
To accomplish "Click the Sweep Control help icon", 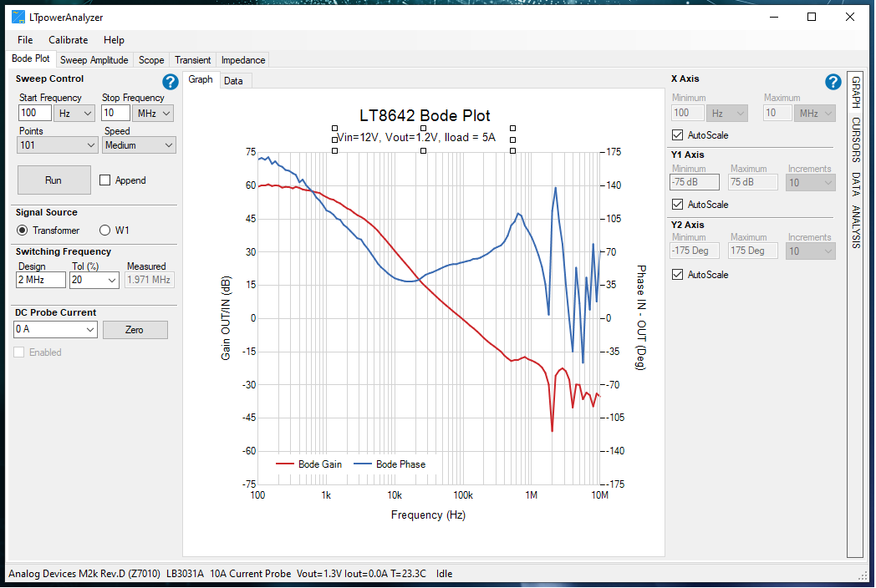I will (x=171, y=82).
